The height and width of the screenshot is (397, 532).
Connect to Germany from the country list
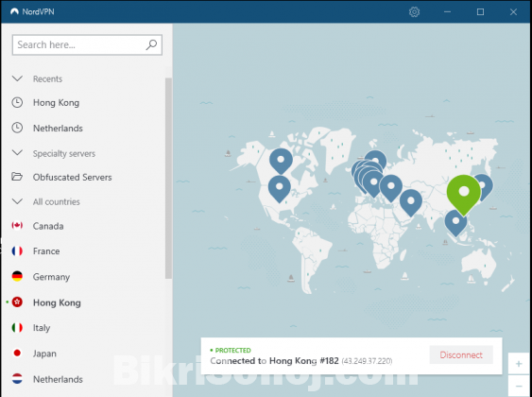pos(51,277)
